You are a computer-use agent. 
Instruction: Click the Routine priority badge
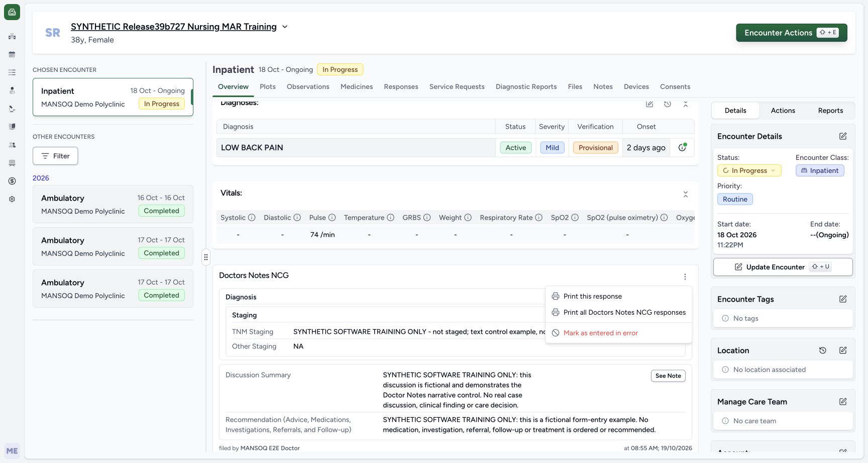pos(735,199)
